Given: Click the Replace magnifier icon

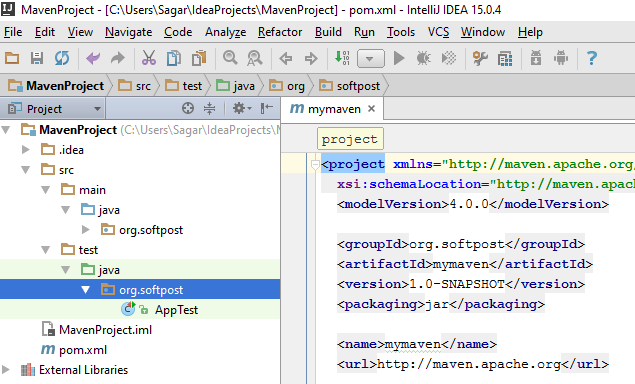Looking at the screenshot, I should pyautogui.click(x=255, y=58).
